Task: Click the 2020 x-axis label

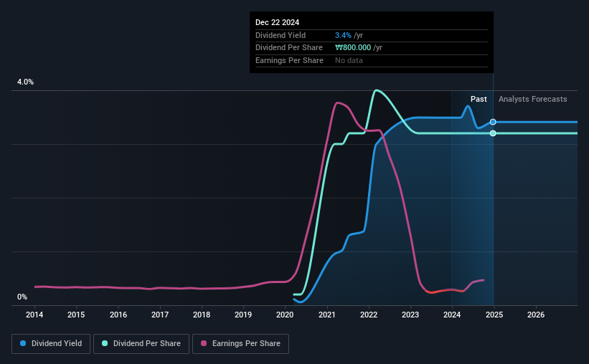Action: point(285,315)
